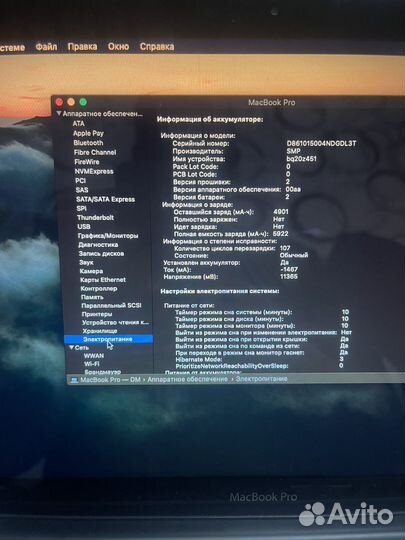The image size is (405, 540).
Task: Click the voltage value 11365
Action: pyautogui.click(x=289, y=277)
